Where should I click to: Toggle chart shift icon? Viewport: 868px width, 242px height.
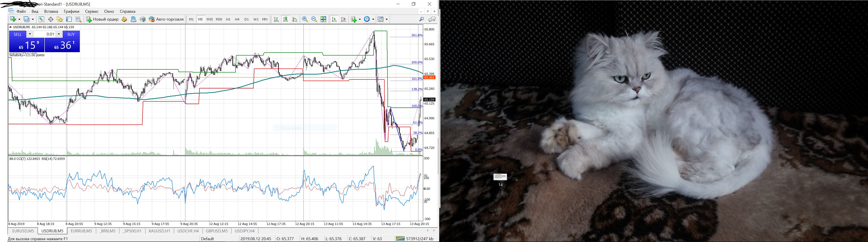343,19
